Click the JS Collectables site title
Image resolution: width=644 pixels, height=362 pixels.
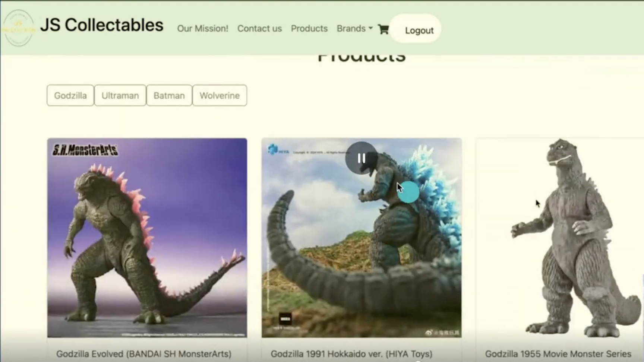coord(102,25)
